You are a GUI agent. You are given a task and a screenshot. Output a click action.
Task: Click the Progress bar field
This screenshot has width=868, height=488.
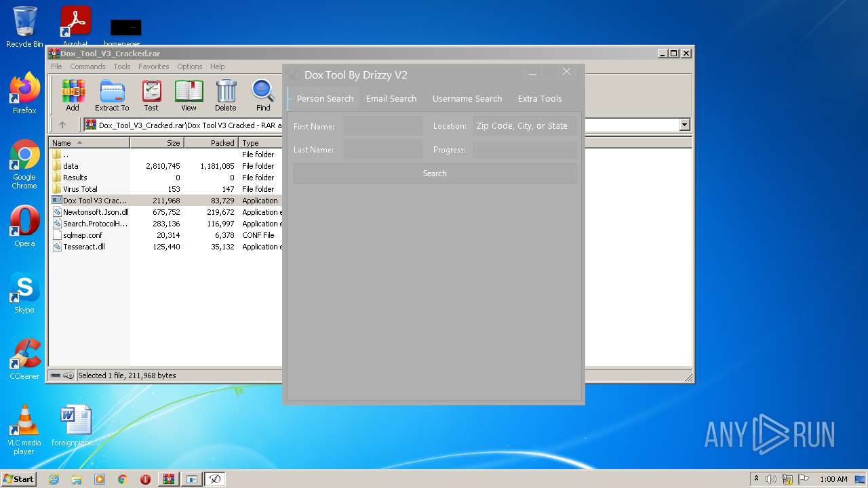click(524, 150)
